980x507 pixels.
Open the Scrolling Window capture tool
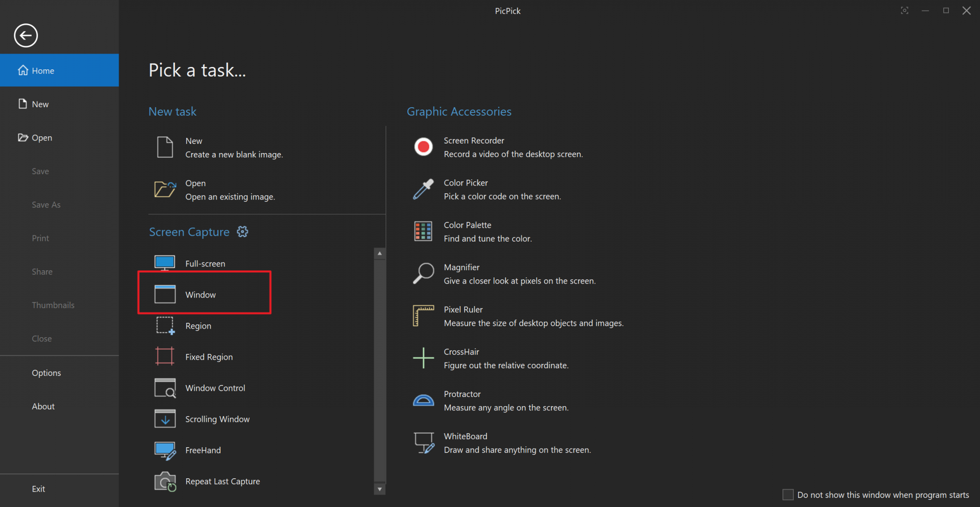click(x=217, y=419)
